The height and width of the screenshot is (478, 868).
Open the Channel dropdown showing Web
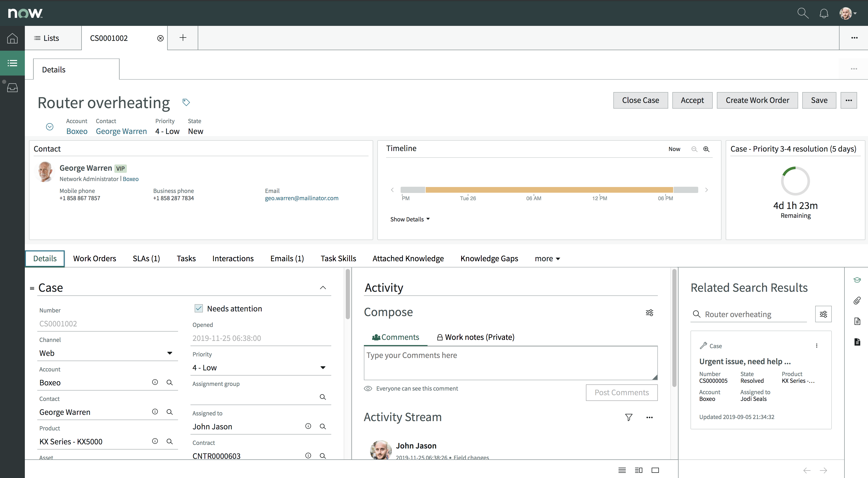[x=107, y=353]
